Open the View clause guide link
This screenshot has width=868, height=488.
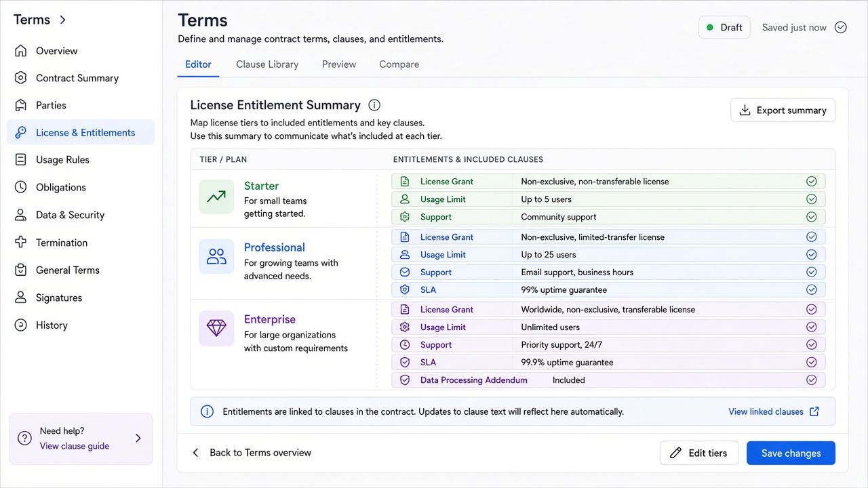tap(75, 446)
